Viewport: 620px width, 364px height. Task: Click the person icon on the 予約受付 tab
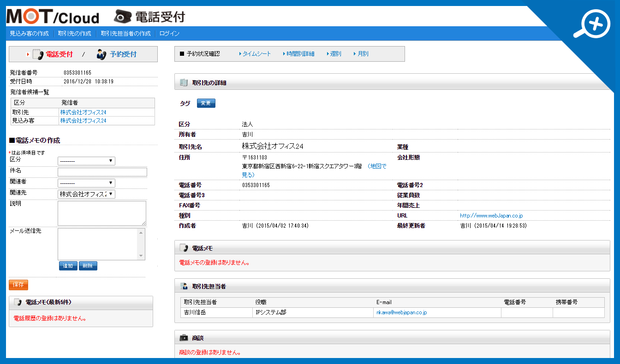click(x=101, y=54)
